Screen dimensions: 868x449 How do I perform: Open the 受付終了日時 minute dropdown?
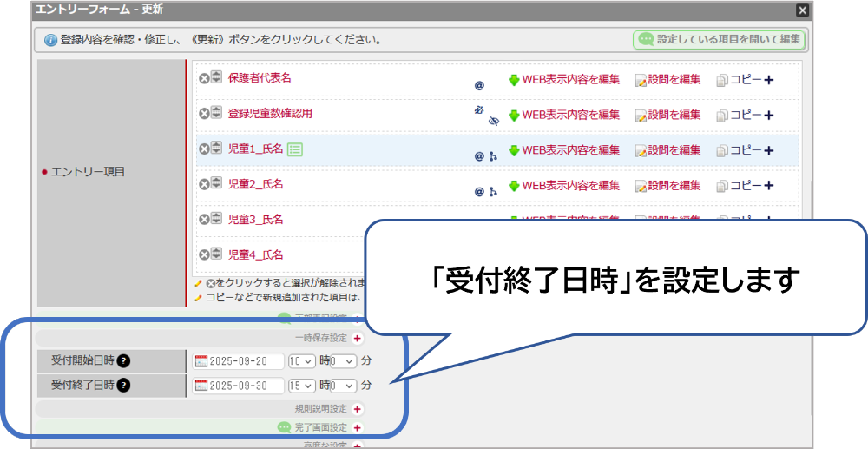coord(343,385)
